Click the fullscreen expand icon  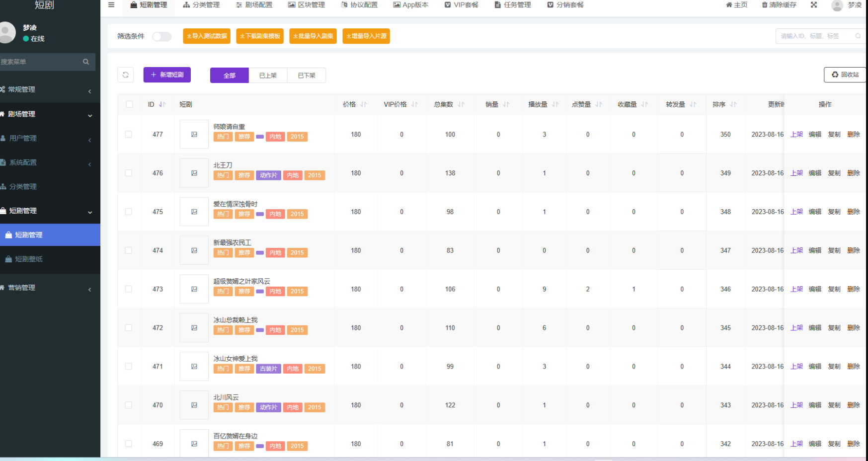pos(814,5)
